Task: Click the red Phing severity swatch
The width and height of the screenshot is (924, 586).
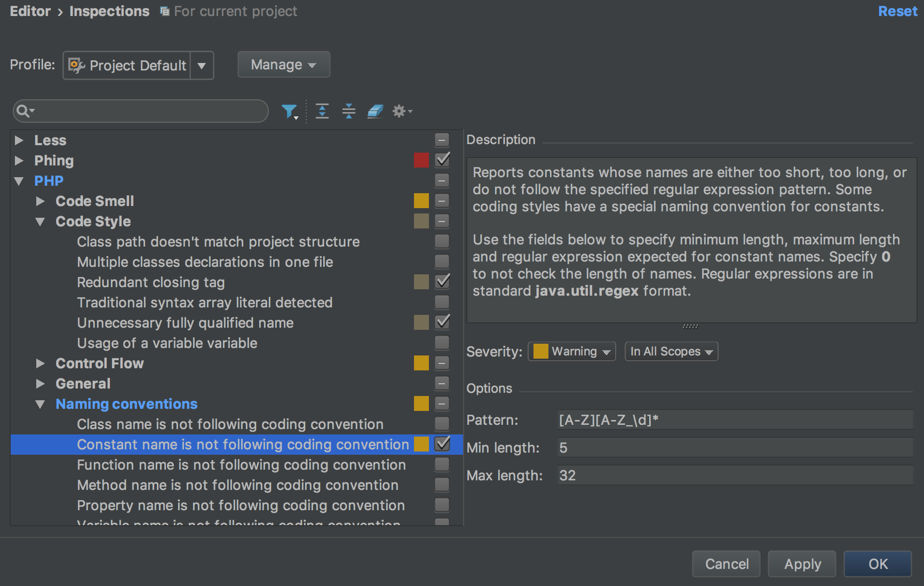Action: click(x=421, y=160)
